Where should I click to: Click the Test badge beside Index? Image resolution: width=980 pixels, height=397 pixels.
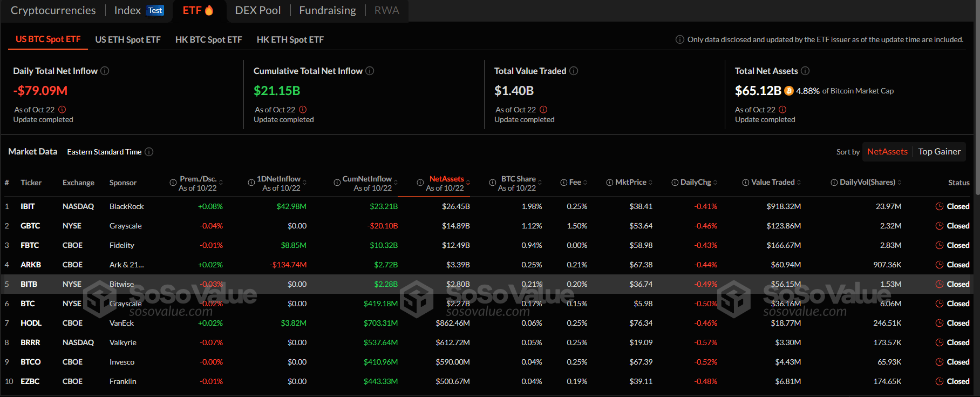point(155,10)
